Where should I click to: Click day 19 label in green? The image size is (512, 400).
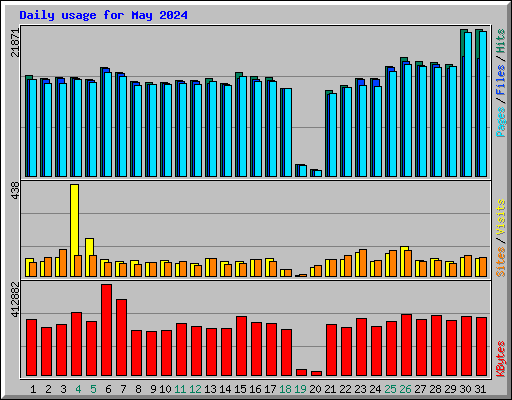300,389
